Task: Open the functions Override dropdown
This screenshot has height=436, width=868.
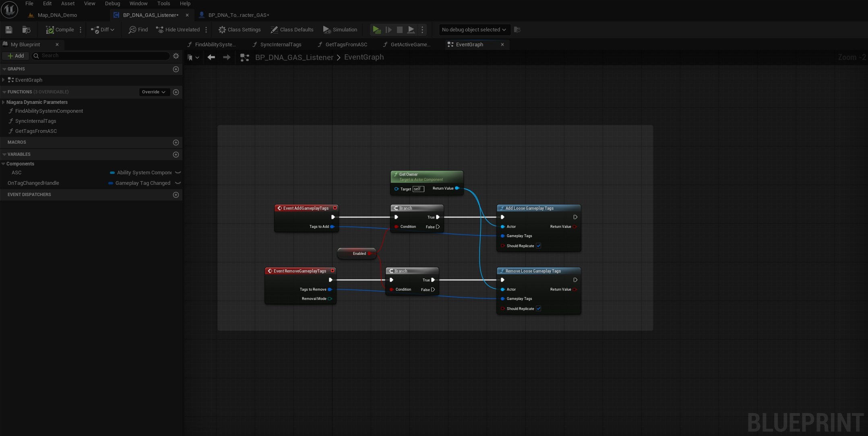Action: point(153,92)
